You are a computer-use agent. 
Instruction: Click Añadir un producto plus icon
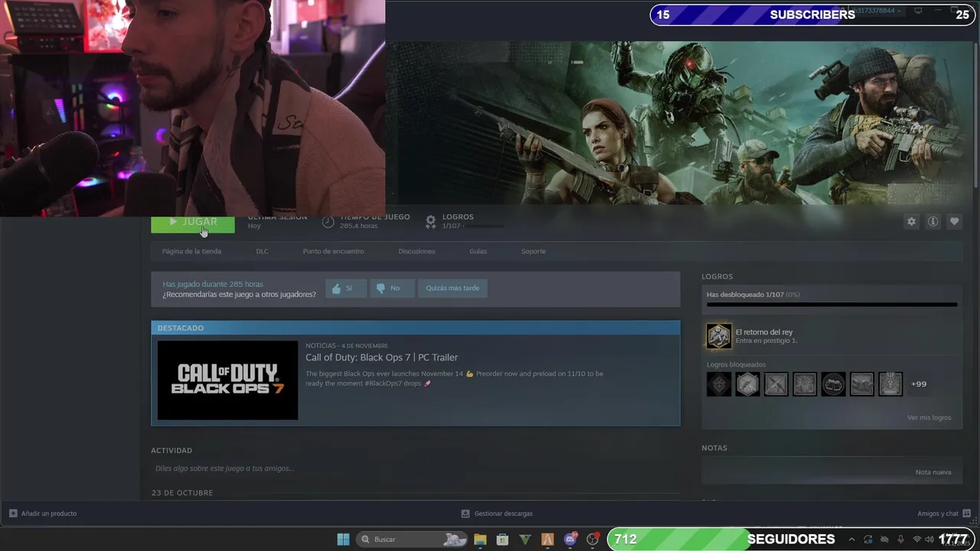13,514
